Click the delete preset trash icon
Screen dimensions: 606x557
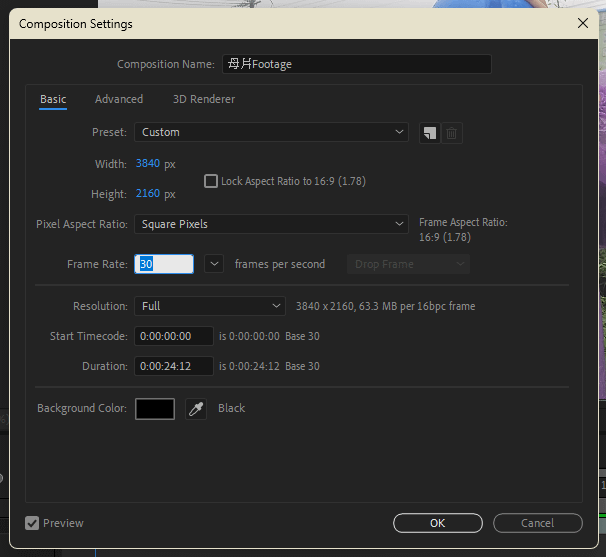pyautogui.click(x=452, y=133)
